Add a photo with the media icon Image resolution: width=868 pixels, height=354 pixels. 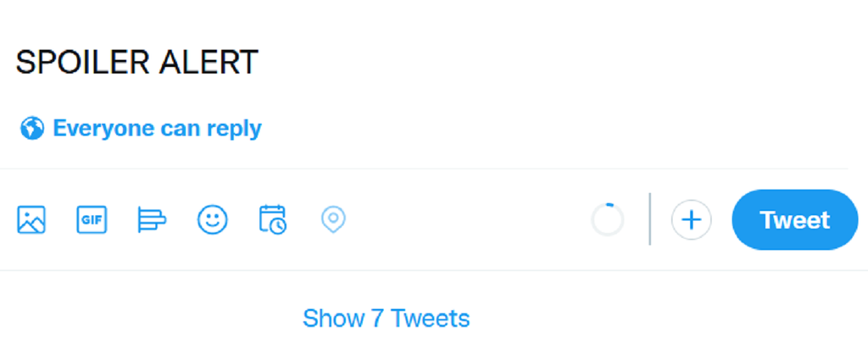point(31,220)
